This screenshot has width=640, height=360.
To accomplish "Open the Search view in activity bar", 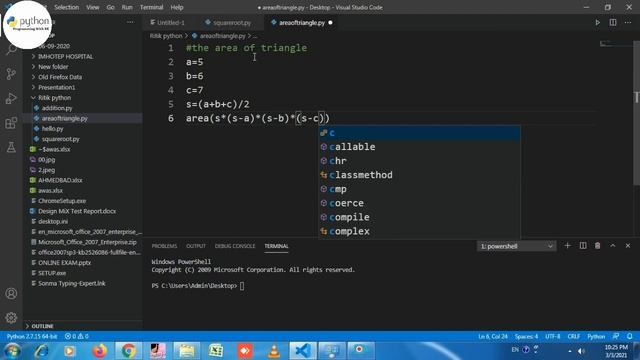I will click(11, 50).
